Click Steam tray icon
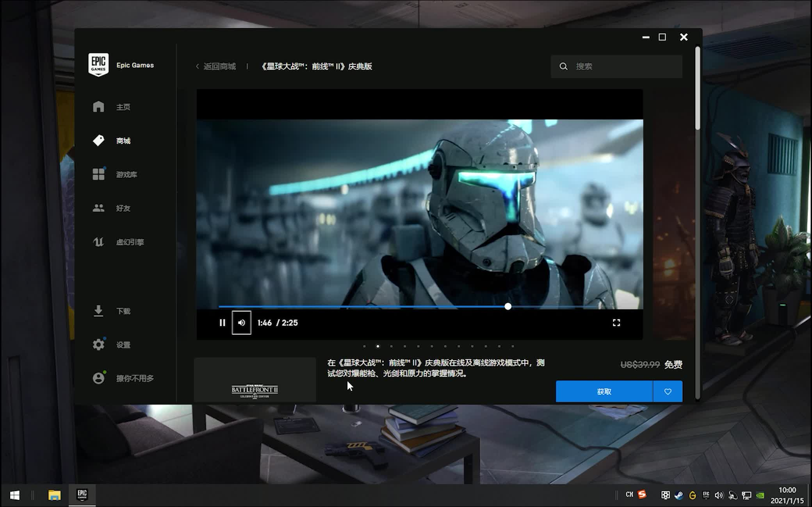The image size is (812, 507). point(679,495)
